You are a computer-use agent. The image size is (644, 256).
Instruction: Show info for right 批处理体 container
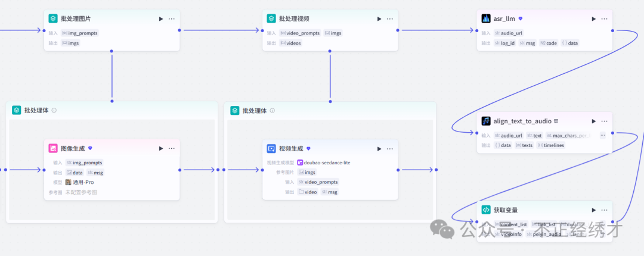coord(273,111)
